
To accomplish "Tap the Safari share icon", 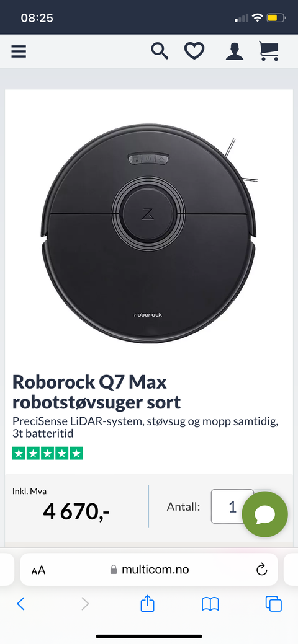I will coord(147,604).
